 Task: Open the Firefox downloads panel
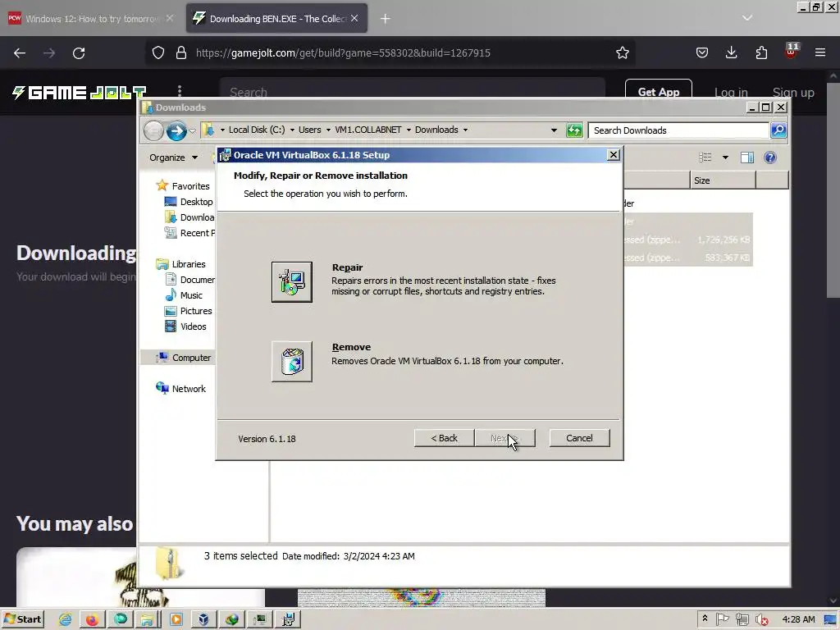point(731,52)
